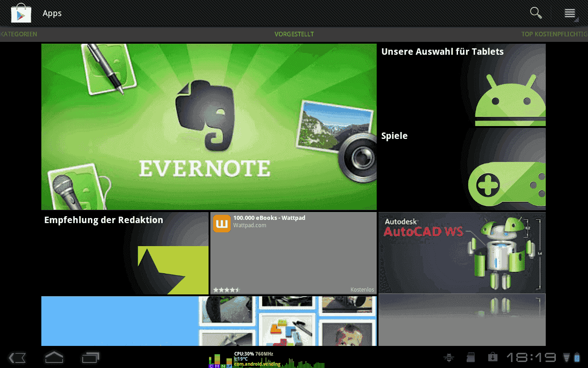Image resolution: width=588 pixels, height=368 pixels.
Task: Click the CPU usage monitor overlay
Action: pos(266,360)
